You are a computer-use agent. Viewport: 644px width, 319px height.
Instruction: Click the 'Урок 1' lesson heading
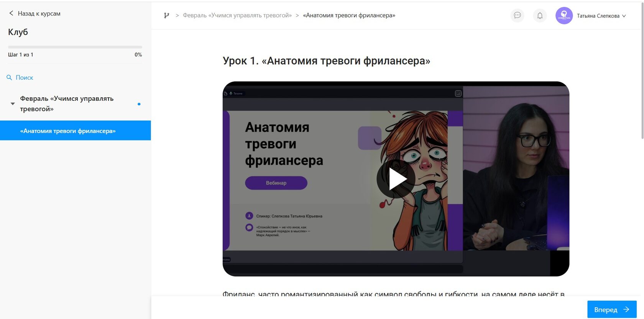pyautogui.click(x=326, y=61)
